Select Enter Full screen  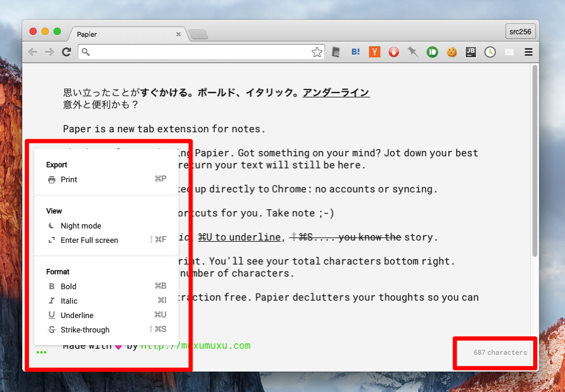(x=107, y=240)
